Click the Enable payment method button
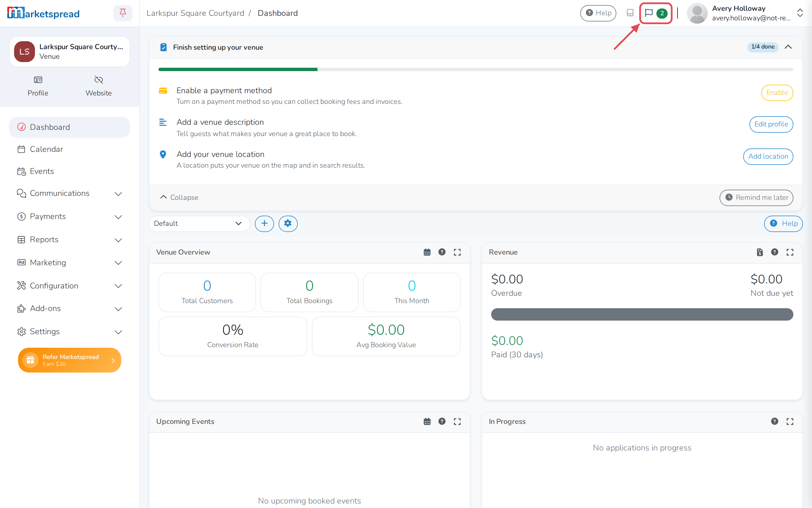Screen dimensions: 812x508 (777, 93)
